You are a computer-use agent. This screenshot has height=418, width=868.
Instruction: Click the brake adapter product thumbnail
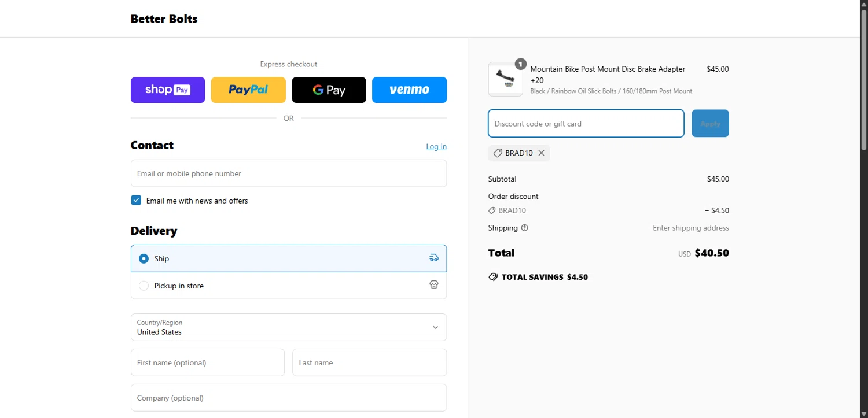pyautogui.click(x=505, y=79)
